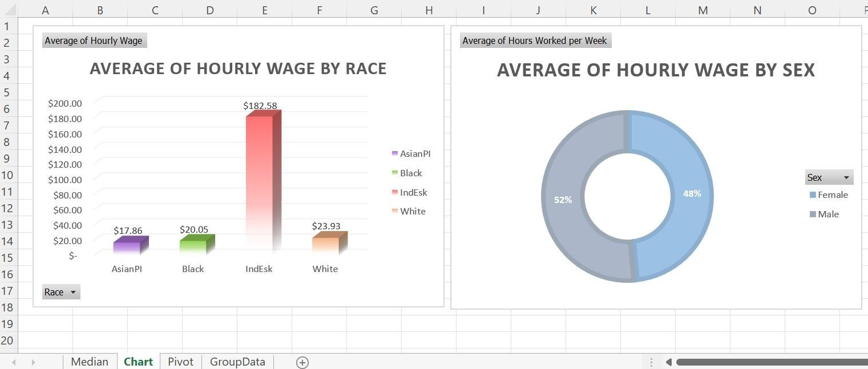Click the IndEsk legend marker

[393, 192]
